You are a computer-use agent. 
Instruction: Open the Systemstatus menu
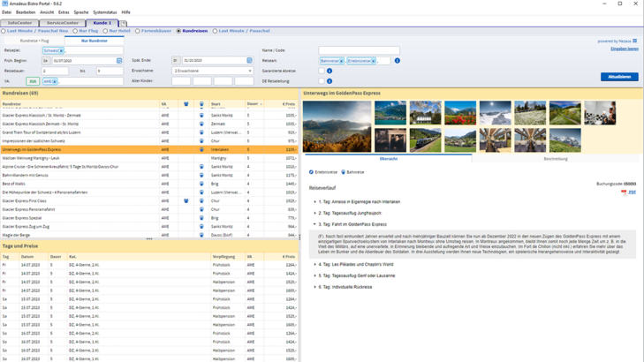[x=104, y=12]
